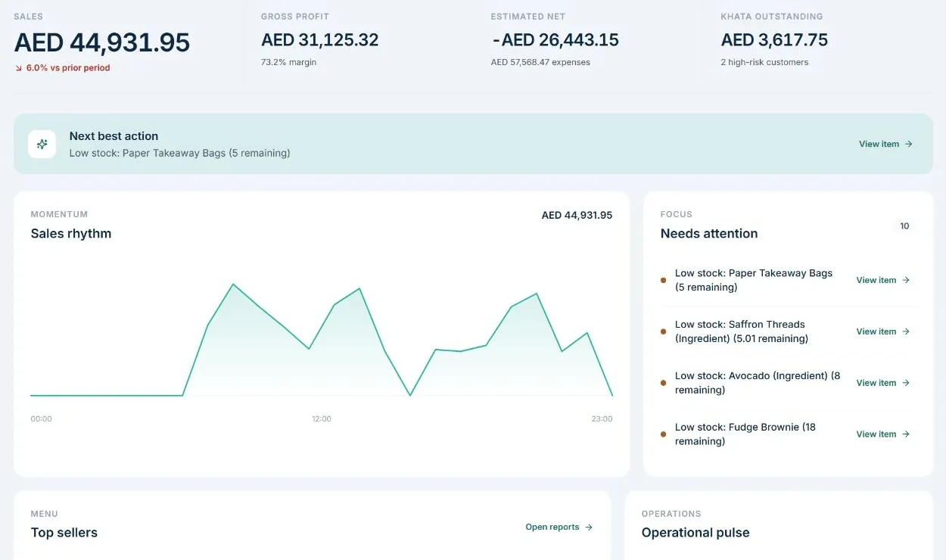Click Low stock: Avocado alert text

click(758, 383)
